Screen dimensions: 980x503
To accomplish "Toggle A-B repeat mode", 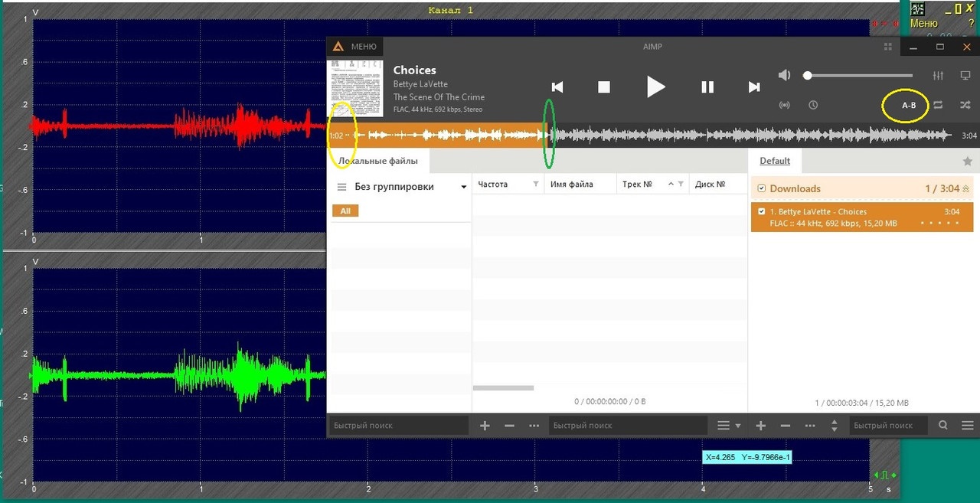I will click(x=909, y=106).
